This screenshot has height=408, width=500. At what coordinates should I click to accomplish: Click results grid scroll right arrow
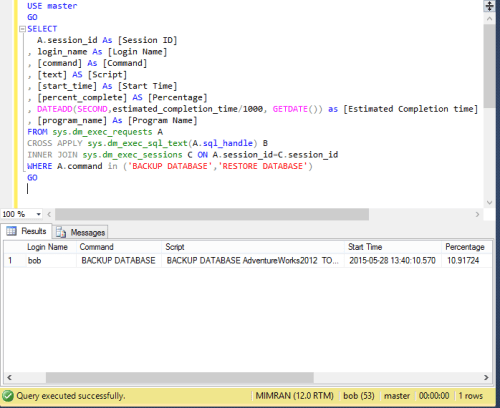click(486, 378)
